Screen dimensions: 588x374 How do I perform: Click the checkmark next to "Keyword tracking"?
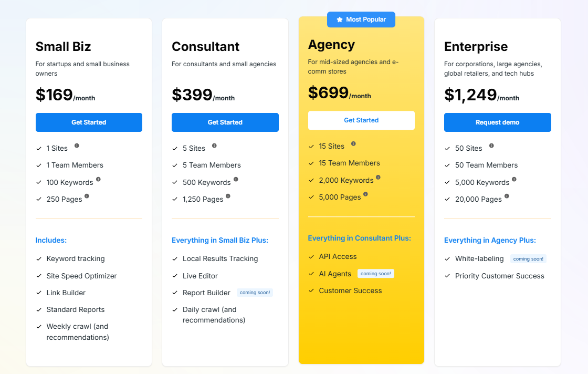[39, 258]
